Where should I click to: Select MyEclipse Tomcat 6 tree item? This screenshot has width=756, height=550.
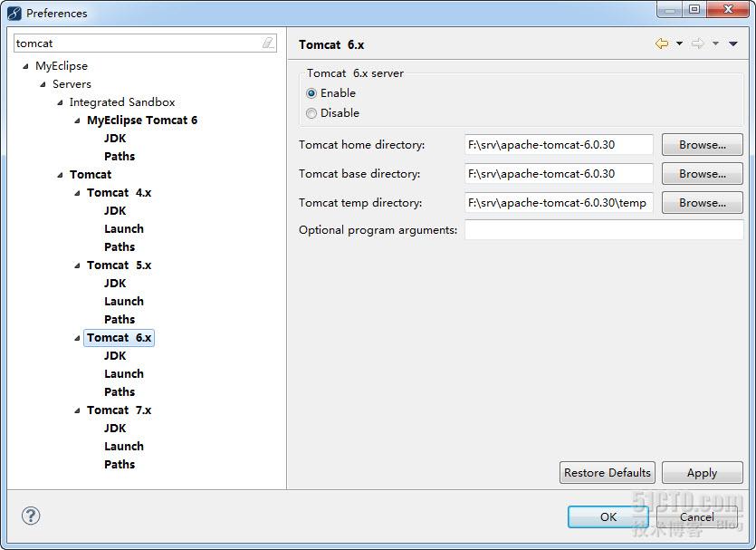pyautogui.click(x=142, y=121)
